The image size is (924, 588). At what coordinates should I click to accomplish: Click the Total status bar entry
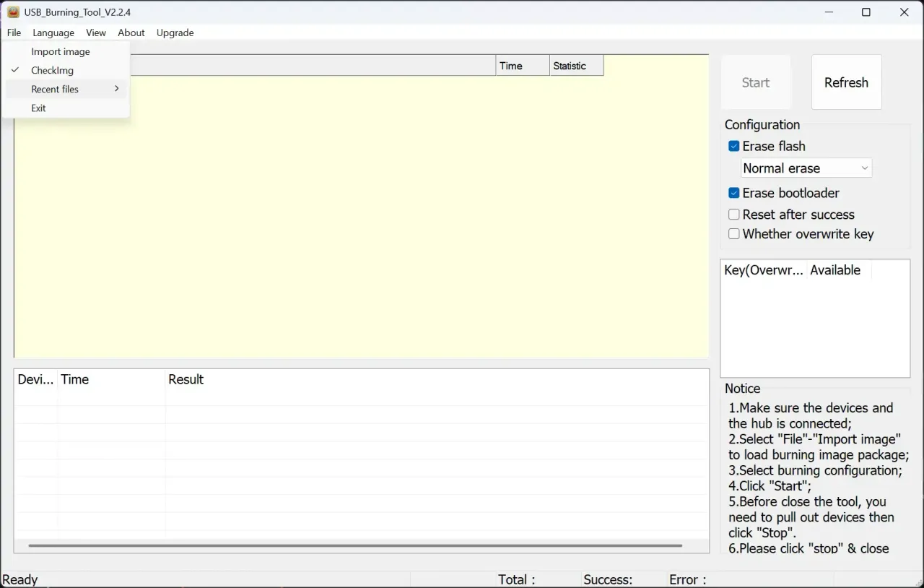pos(517,579)
